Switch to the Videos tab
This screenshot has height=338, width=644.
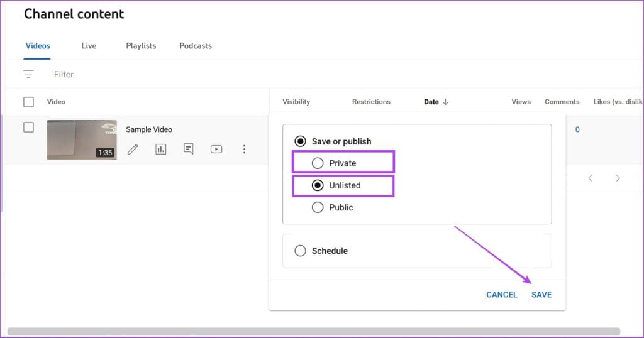(x=38, y=46)
